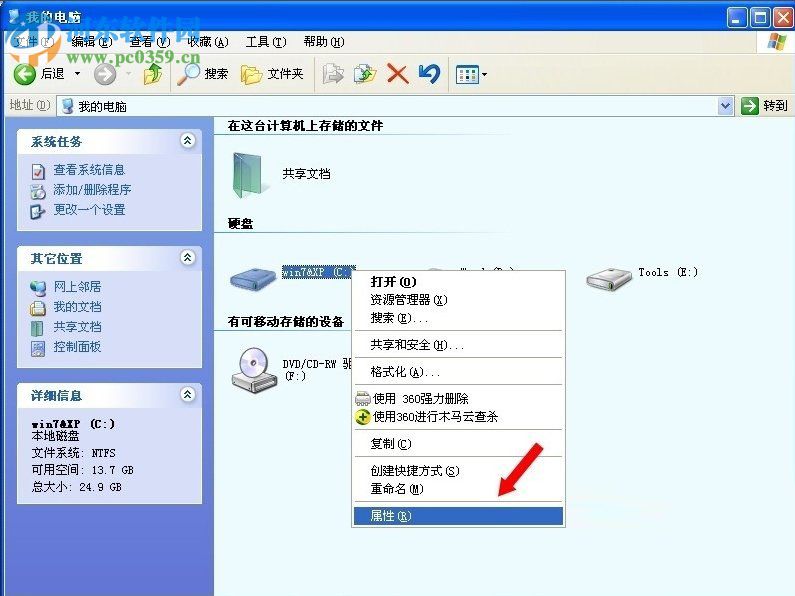This screenshot has width=795, height=596.
Task: Click the 转到 Go button
Action: coord(764,106)
